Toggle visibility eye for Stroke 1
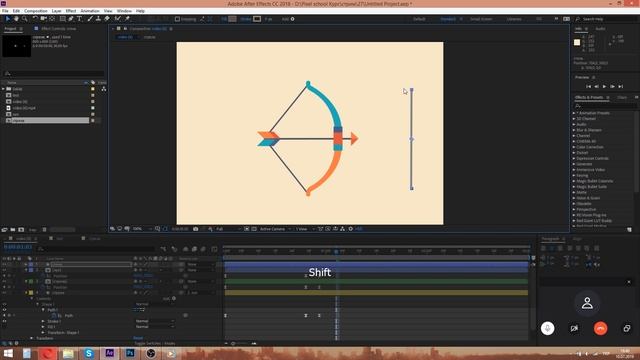The image size is (640, 360). 4,321
